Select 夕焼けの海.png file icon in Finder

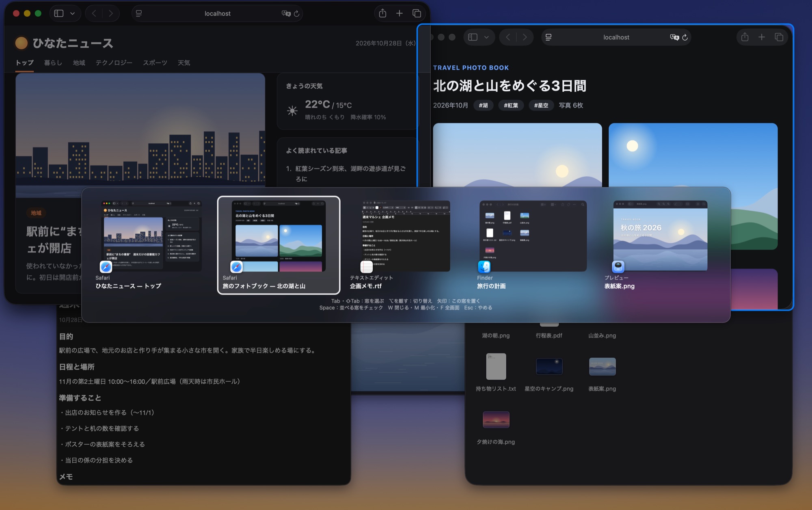(x=496, y=419)
